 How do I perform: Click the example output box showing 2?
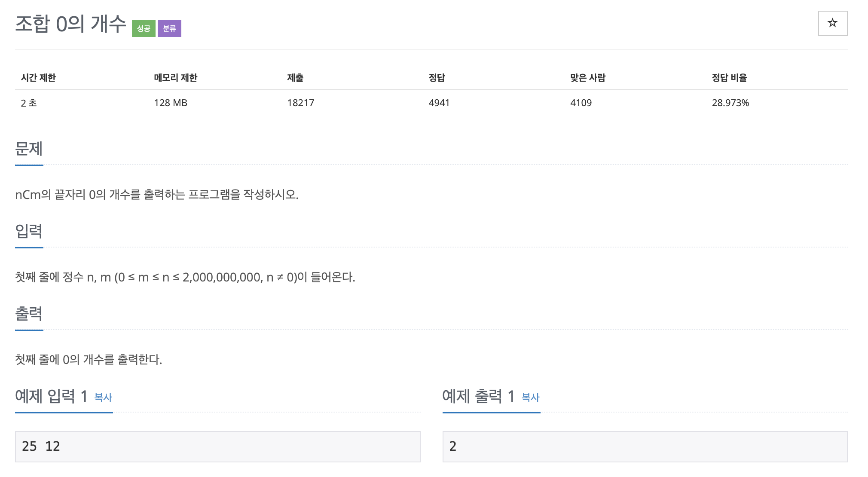click(645, 446)
